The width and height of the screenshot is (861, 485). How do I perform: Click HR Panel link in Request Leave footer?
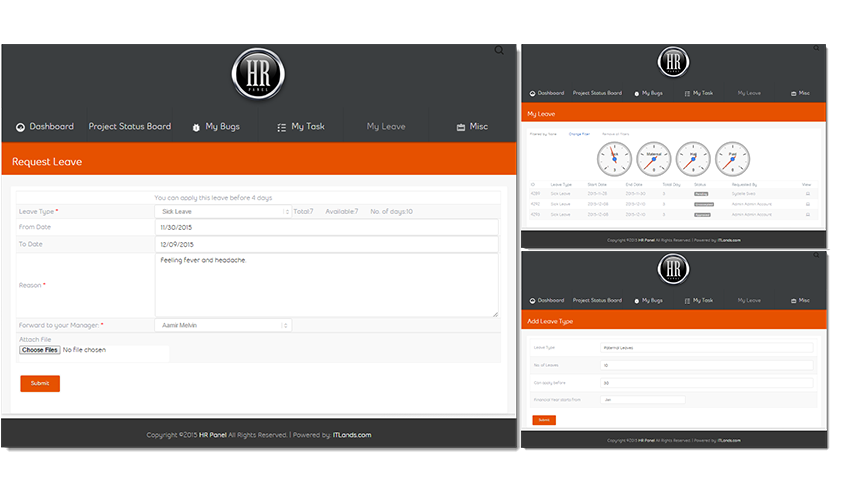pos(213,435)
